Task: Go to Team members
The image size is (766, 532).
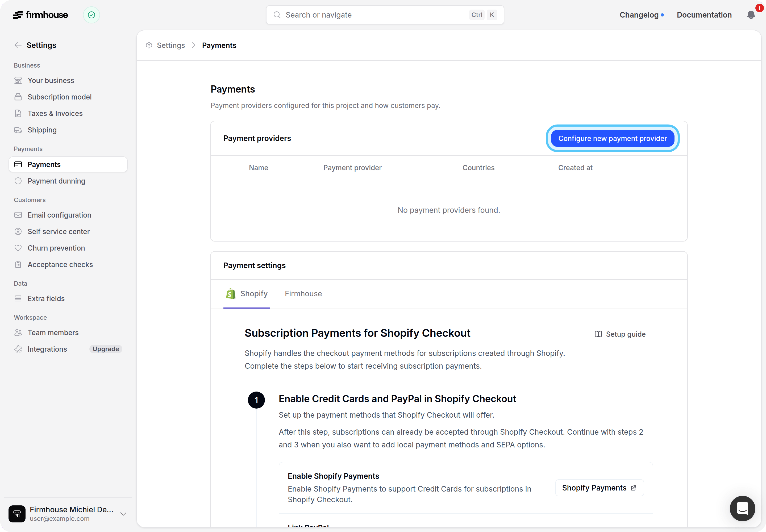Action: click(68, 333)
